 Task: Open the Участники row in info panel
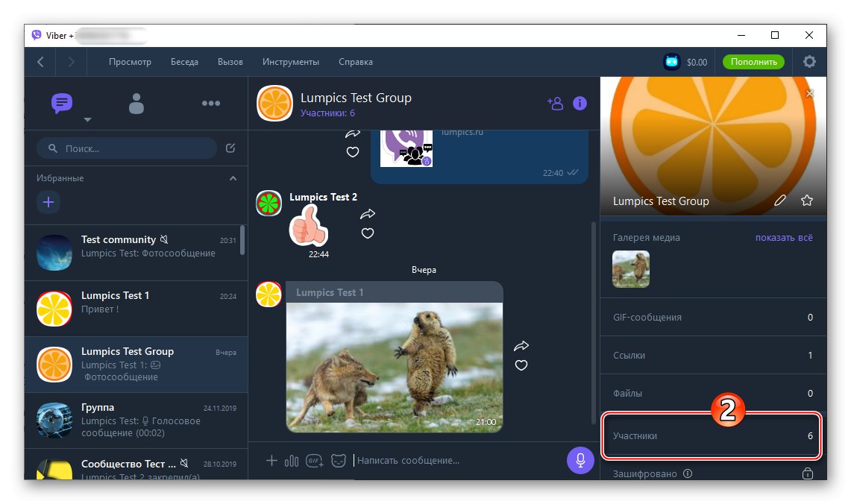pyautogui.click(x=712, y=435)
